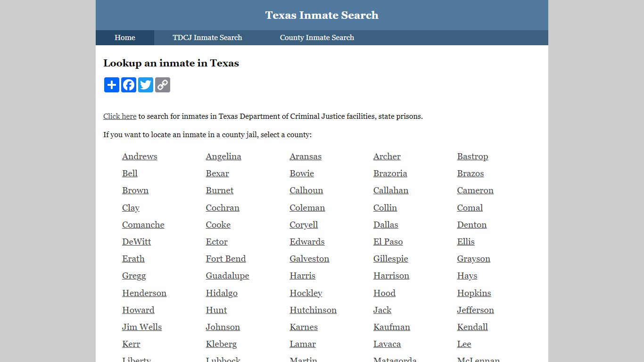Select the Jefferson county link

click(x=475, y=310)
